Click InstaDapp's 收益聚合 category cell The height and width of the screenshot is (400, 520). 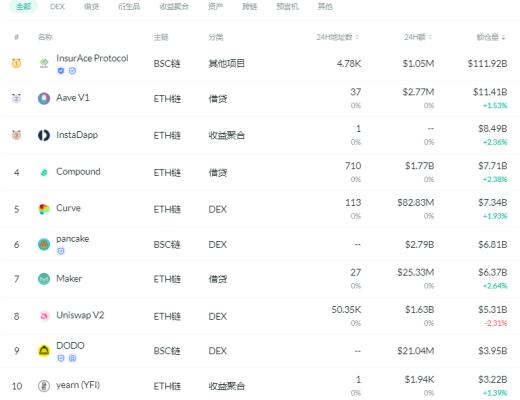pos(227,135)
